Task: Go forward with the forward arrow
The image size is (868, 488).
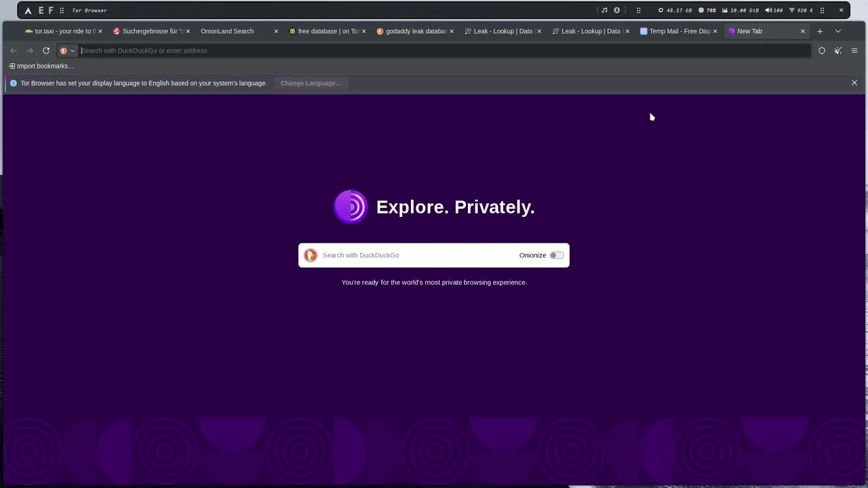Action: [x=30, y=51]
